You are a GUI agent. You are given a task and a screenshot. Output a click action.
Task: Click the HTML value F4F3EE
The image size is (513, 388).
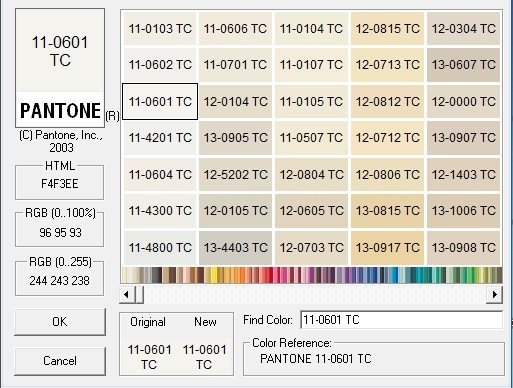(60, 184)
